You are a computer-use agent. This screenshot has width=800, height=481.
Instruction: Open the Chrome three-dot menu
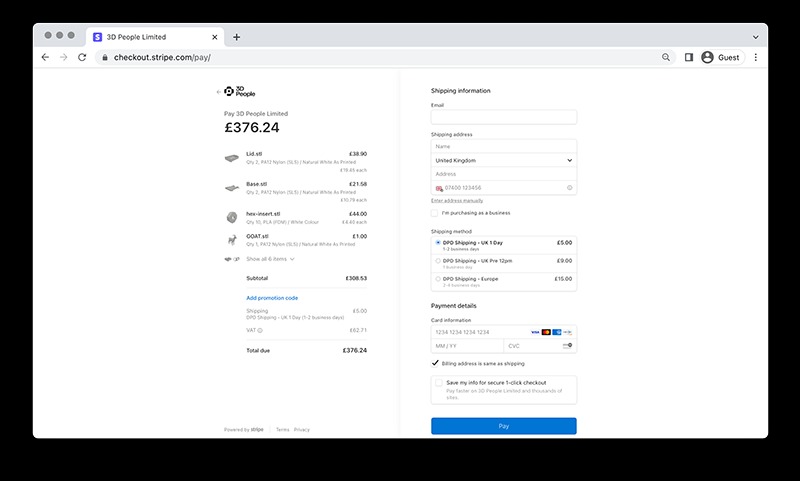[x=755, y=58]
